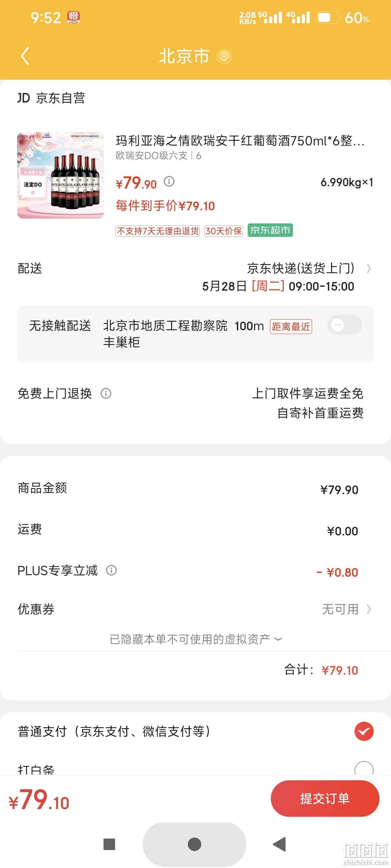Open the 玛利亚海之情 wine product title
Screen dimensions: 391x868
coord(240,141)
